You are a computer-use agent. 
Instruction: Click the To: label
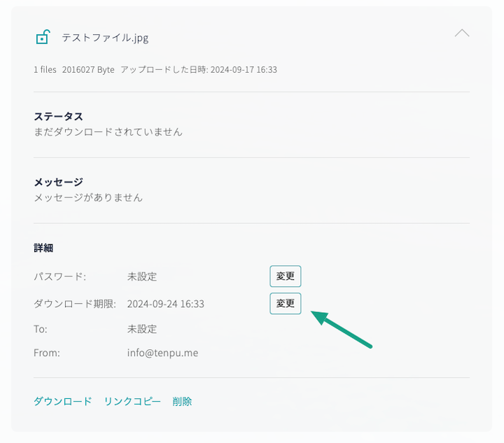[x=40, y=329]
